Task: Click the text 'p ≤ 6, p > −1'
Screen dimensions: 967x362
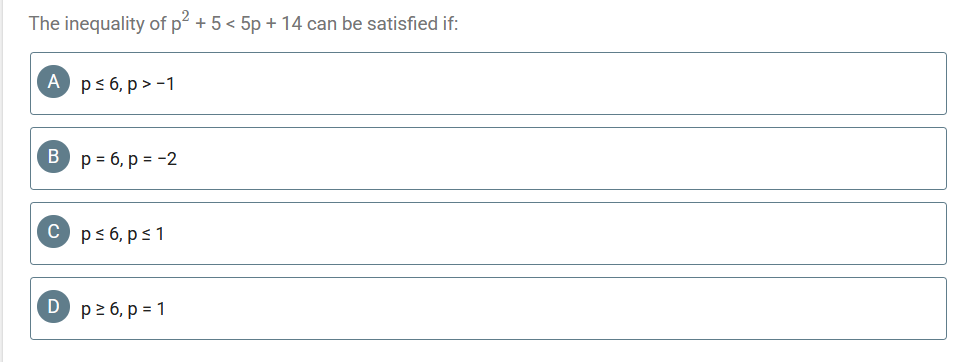Action: pos(128,84)
